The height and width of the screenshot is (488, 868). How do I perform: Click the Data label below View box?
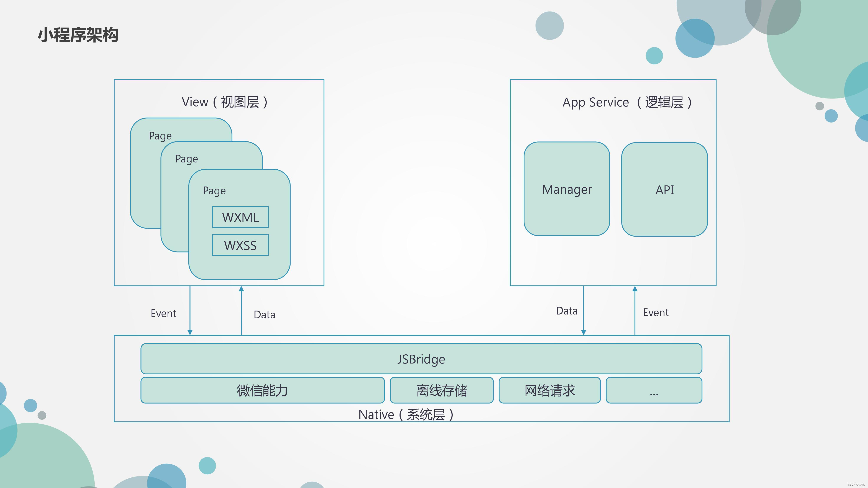point(265,315)
